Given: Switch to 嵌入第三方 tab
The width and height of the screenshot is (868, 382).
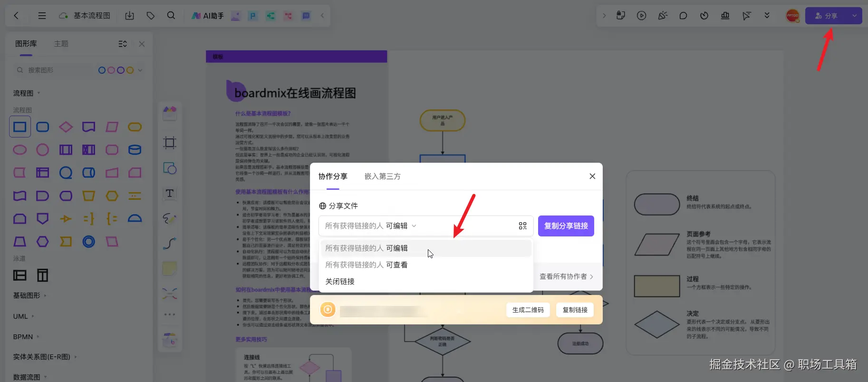Looking at the screenshot, I should (383, 176).
